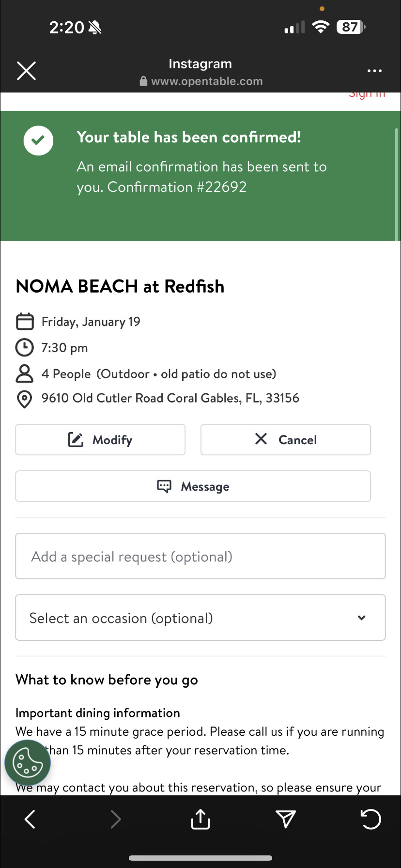This screenshot has width=401, height=868.
Task: Tap the cookie preferences icon
Action: 28,763
